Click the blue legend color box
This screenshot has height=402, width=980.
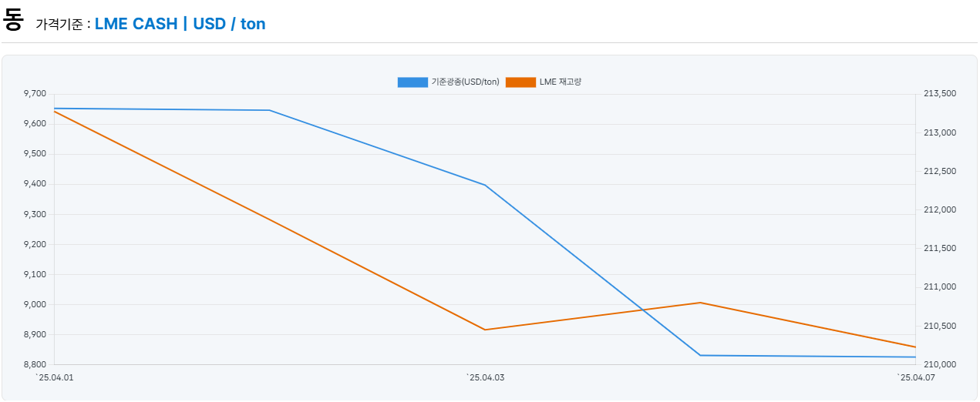coord(413,82)
